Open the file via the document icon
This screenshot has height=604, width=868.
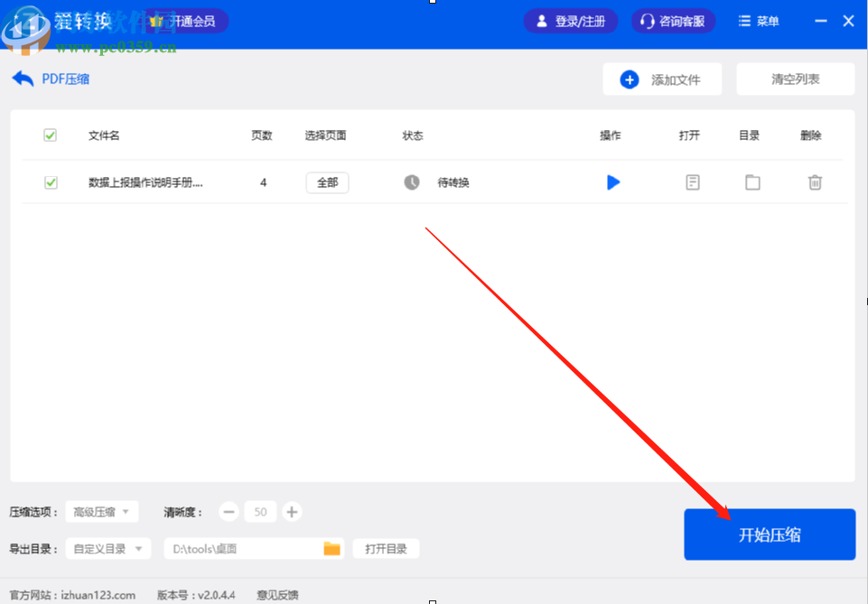[x=693, y=182]
